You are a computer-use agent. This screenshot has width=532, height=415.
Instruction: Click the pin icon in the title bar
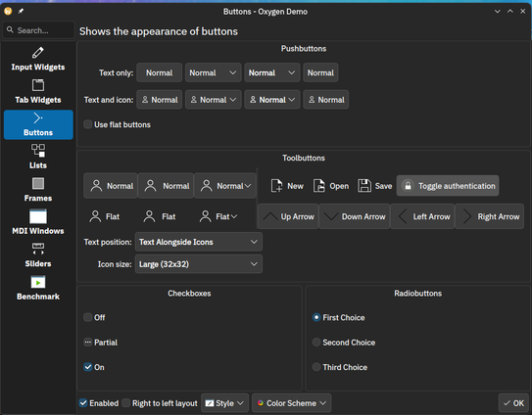[21, 11]
